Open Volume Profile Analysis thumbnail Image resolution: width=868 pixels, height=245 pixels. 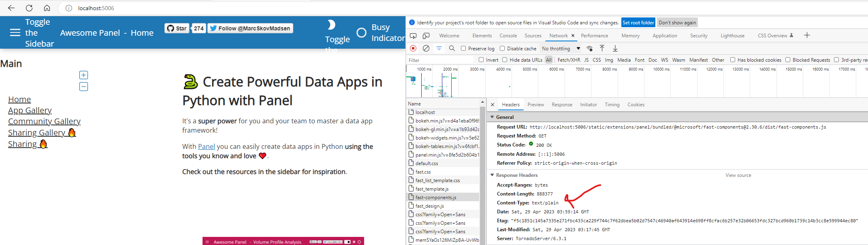[283, 241]
